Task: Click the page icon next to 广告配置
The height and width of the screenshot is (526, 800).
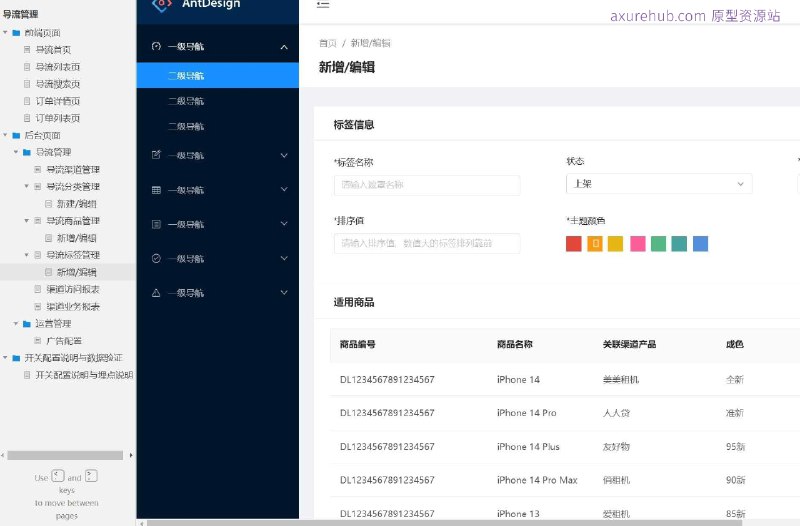Action: [x=38, y=340]
